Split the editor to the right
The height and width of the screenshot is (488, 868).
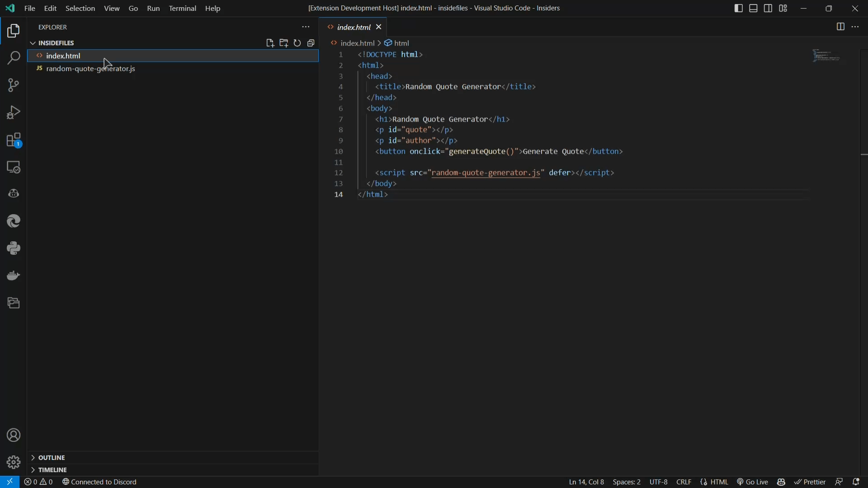[840, 27]
